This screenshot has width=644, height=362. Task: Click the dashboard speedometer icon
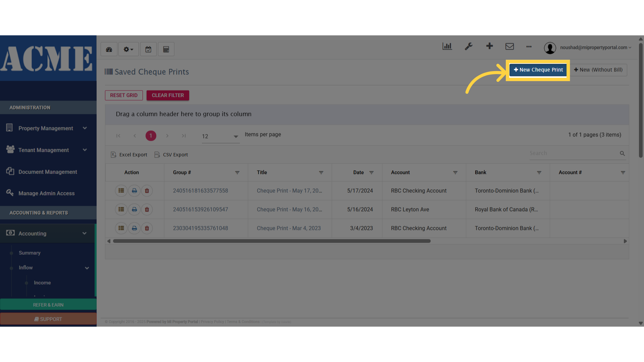coord(109,50)
